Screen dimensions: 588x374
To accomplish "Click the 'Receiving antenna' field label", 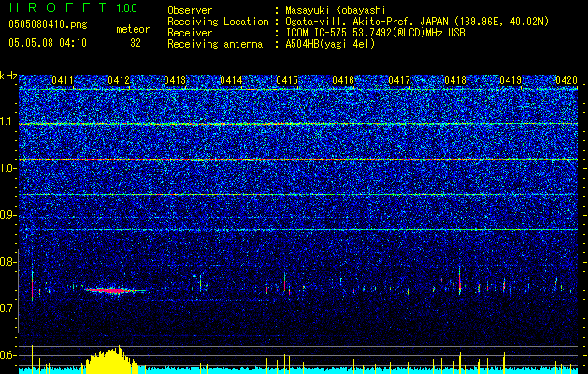I will (215, 44).
